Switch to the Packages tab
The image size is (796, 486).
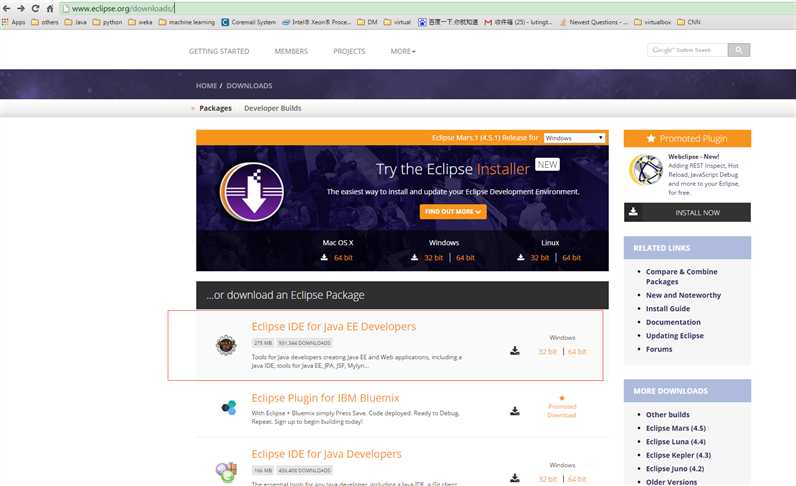pos(215,108)
